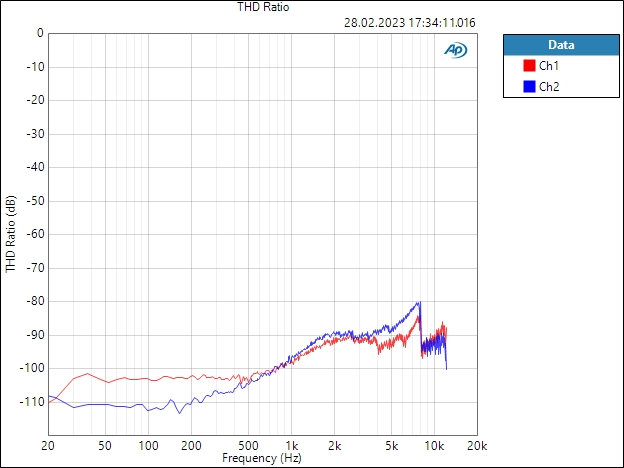
Task: Click the -80 dB tick label
Action: click(35, 302)
